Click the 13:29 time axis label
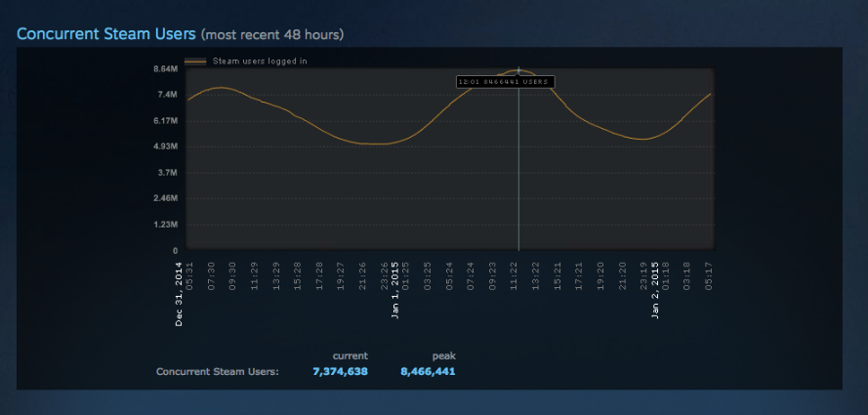868x415 pixels. (275, 275)
